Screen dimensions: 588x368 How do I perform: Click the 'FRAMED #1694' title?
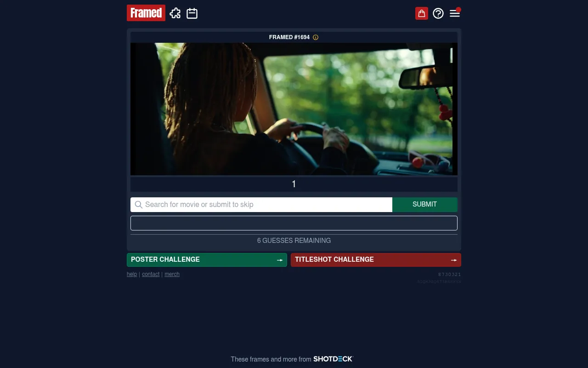pos(289,37)
